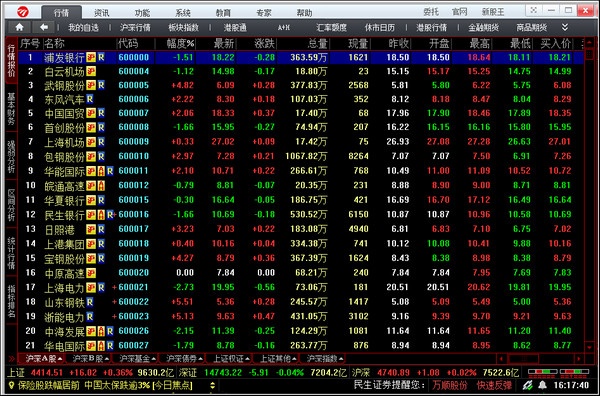Click the red app logo icon
Screen dimensions: 600x396
[x=23, y=12]
